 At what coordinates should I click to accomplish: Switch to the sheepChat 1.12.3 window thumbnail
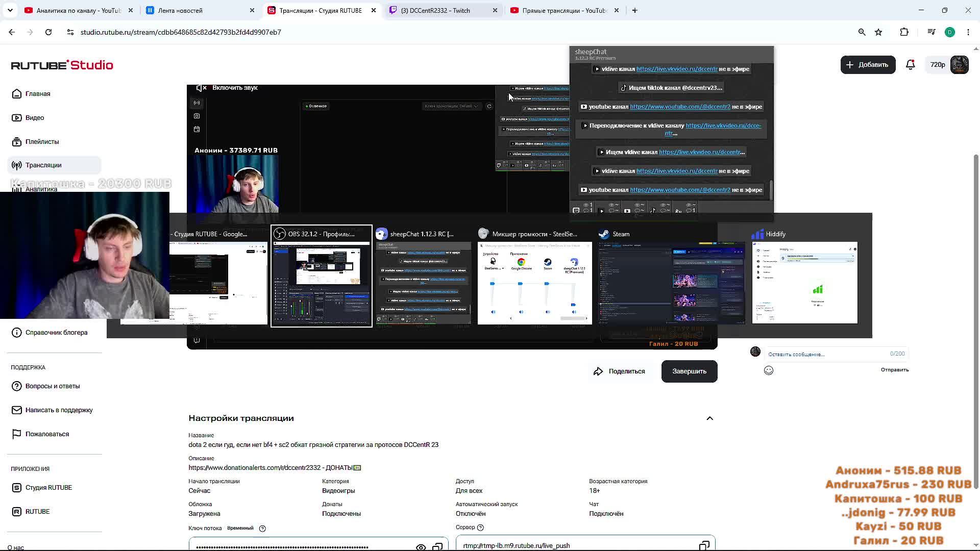[x=423, y=276]
